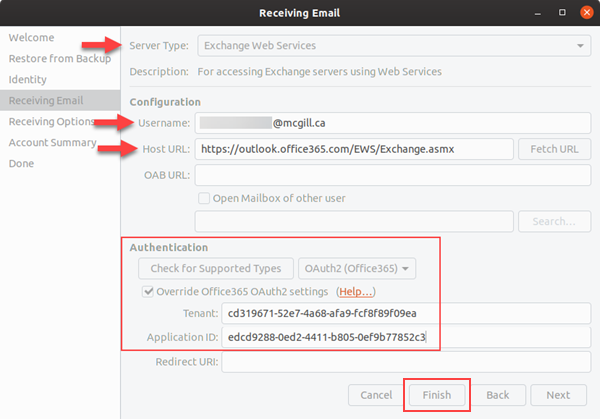This screenshot has width=600, height=419.
Task: Minimize the Receiving Email window
Action: coord(538,13)
